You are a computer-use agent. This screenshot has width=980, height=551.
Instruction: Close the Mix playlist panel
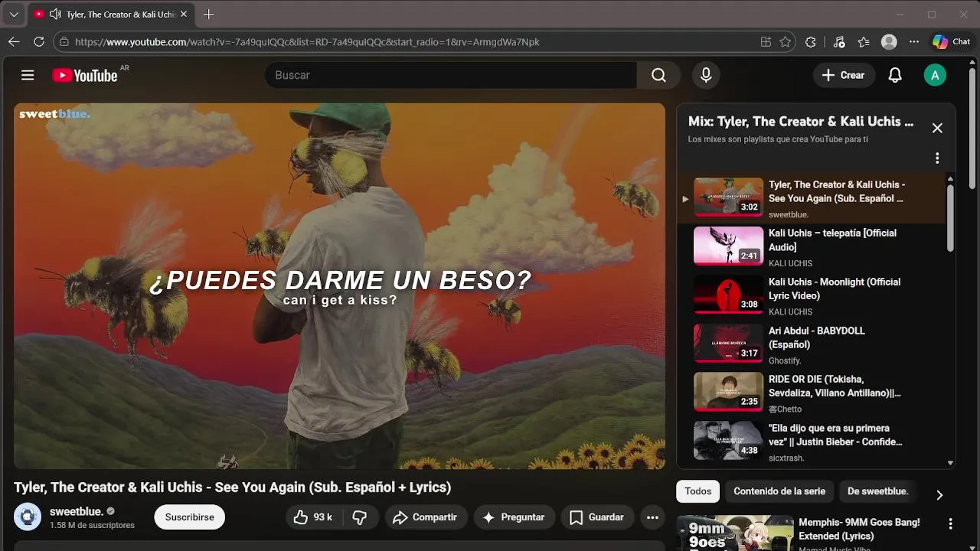(x=937, y=128)
